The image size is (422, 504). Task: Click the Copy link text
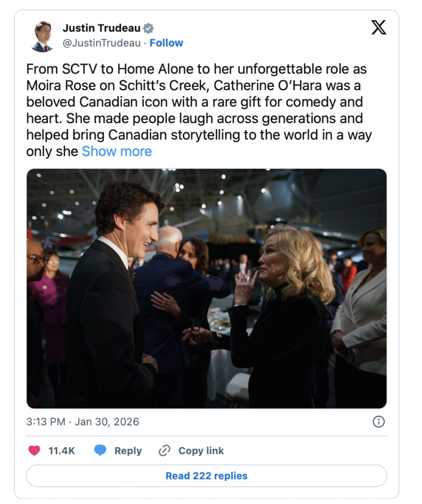tap(201, 450)
